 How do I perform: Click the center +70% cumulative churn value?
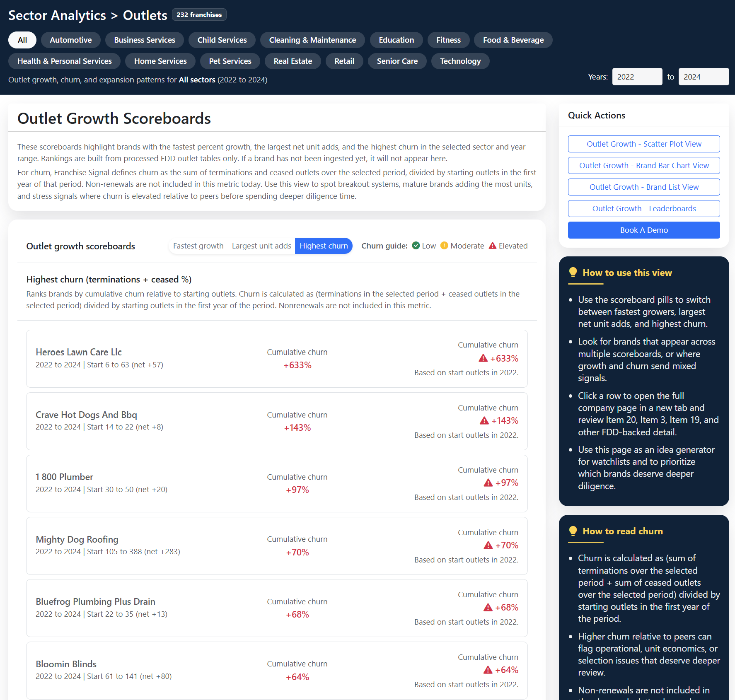coord(297,553)
